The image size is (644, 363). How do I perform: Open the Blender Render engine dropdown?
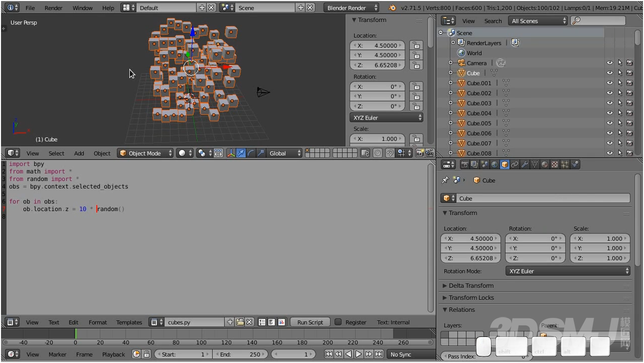click(351, 8)
